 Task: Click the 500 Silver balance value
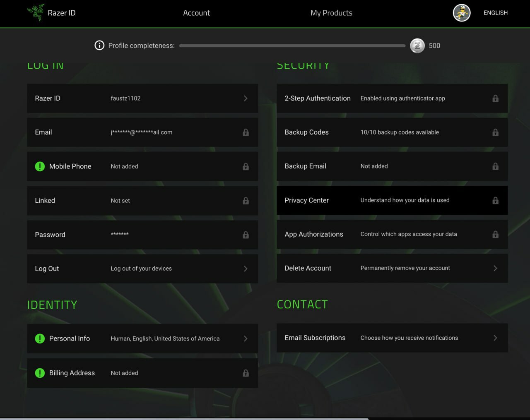[x=434, y=46]
